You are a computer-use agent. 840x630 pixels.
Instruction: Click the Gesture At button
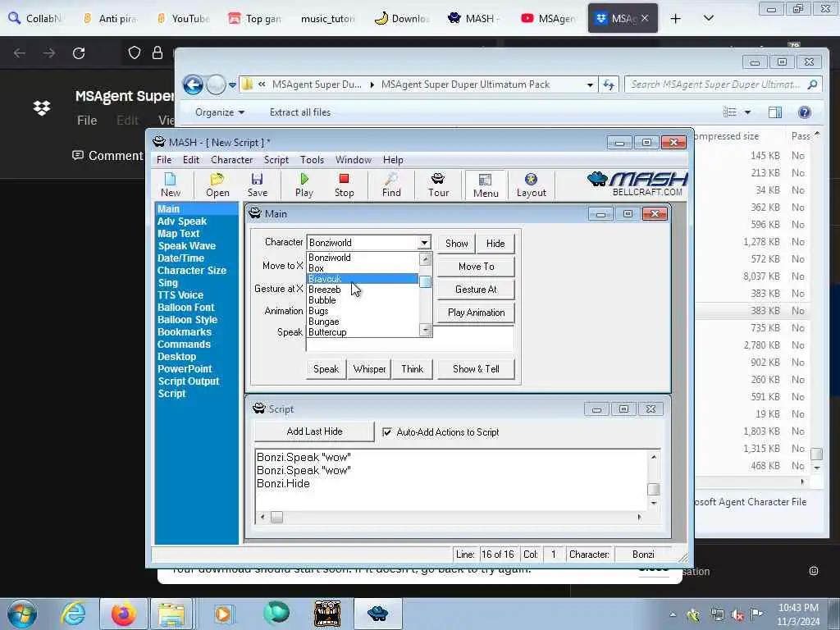(x=477, y=290)
